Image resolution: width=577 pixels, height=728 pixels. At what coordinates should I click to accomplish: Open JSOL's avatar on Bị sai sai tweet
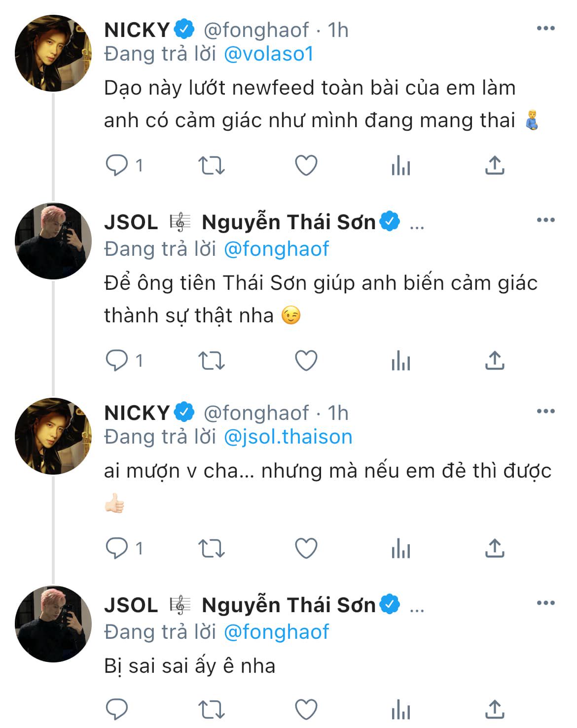tap(53, 624)
